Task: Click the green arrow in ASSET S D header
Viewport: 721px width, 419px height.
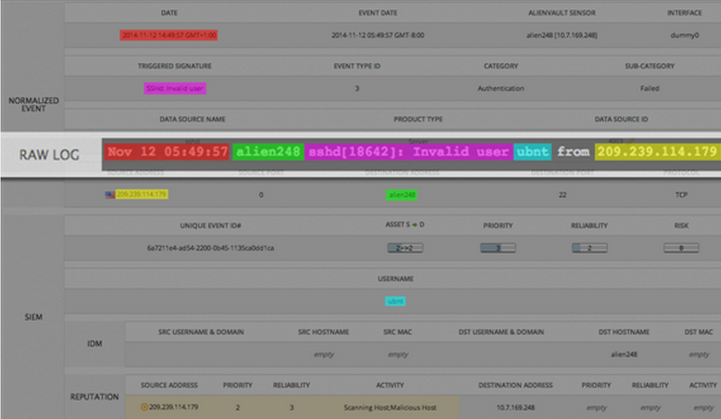Action: [414, 225]
